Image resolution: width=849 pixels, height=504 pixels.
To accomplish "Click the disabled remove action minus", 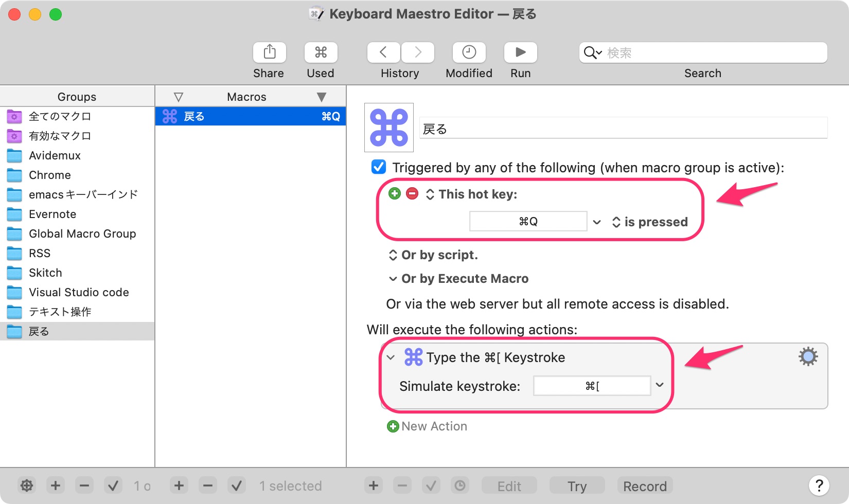I will 402,485.
